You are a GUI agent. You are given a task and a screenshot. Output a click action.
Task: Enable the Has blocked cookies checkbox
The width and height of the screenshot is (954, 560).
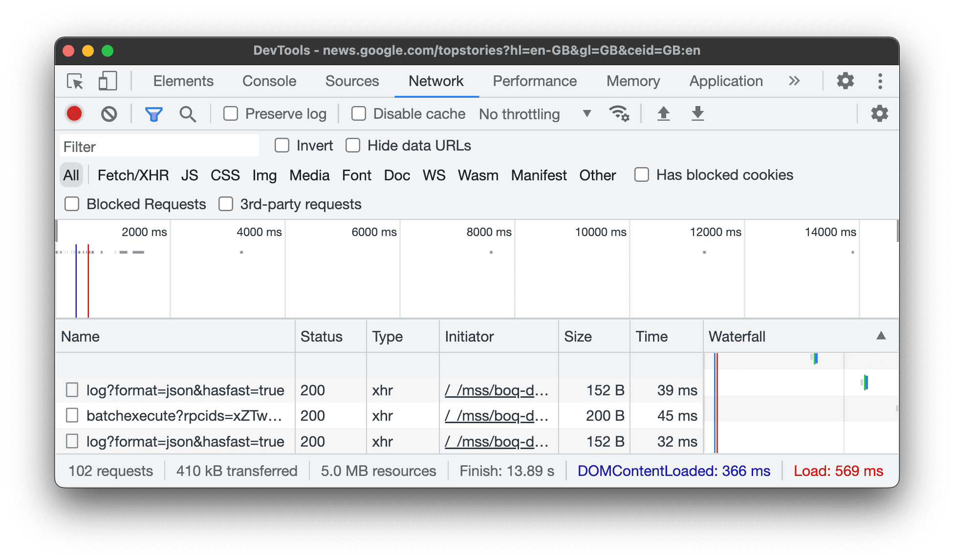click(x=641, y=175)
